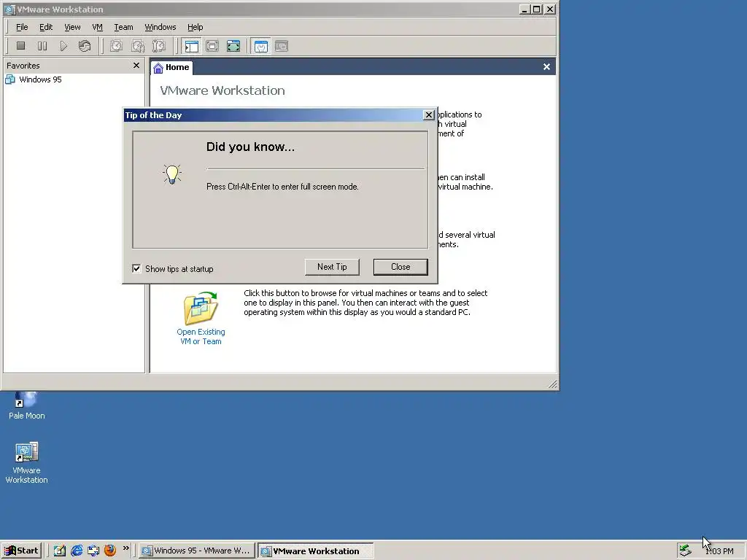Click the 'Press Ctrl-Alt-Enter' tip text
The height and width of the screenshot is (560, 747).
click(x=282, y=187)
